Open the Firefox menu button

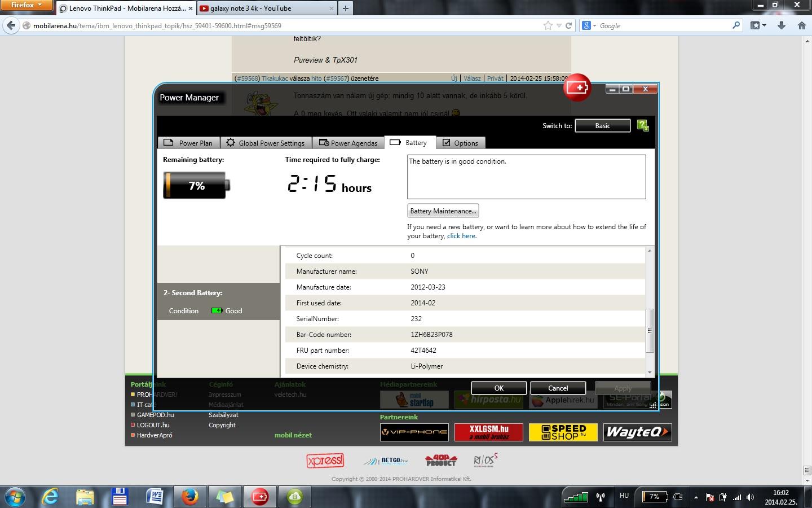(27, 5)
